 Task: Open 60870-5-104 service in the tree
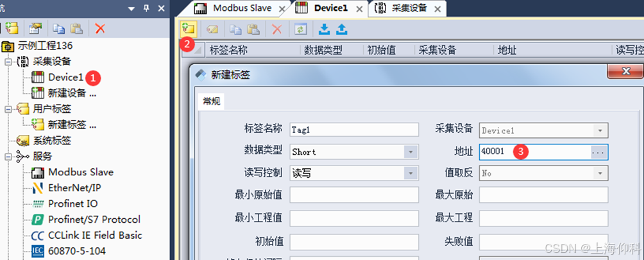(x=77, y=251)
